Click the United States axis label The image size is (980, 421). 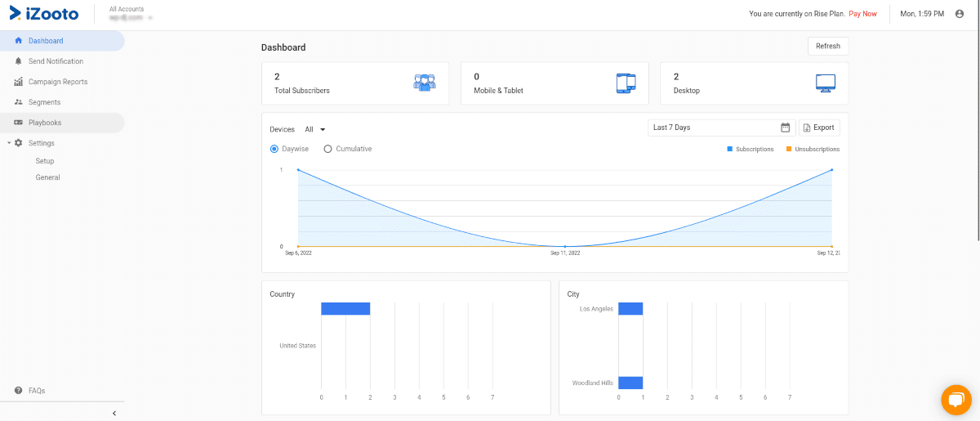tap(297, 346)
